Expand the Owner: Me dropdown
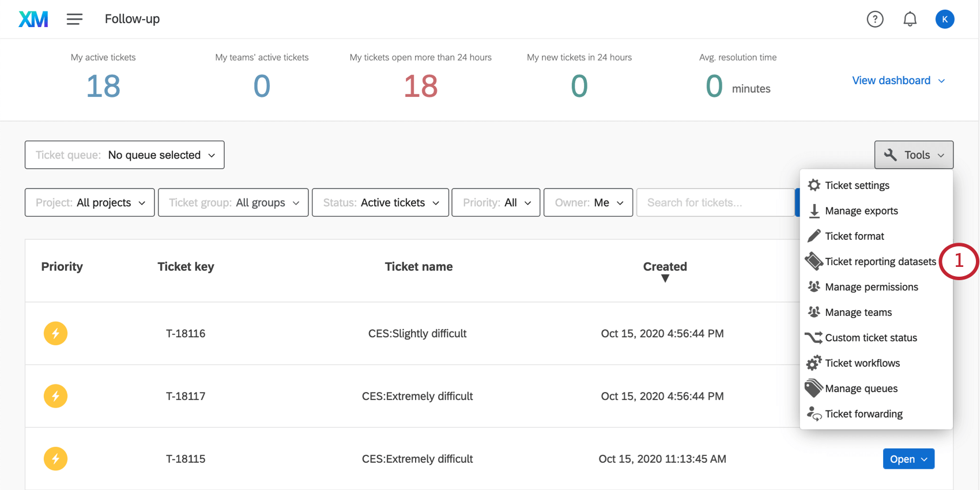The image size is (980, 490). [x=588, y=202]
